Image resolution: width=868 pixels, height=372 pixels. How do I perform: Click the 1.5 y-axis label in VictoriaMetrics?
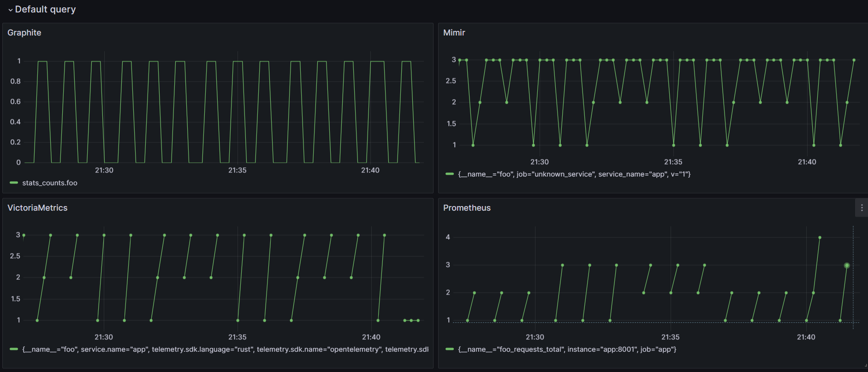[x=15, y=299]
